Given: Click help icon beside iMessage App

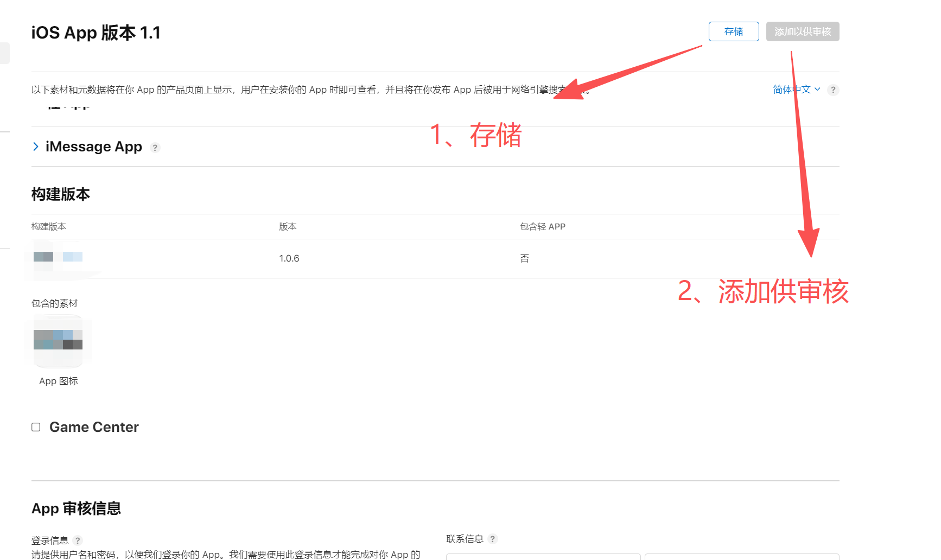Looking at the screenshot, I should (x=155, y=148).
